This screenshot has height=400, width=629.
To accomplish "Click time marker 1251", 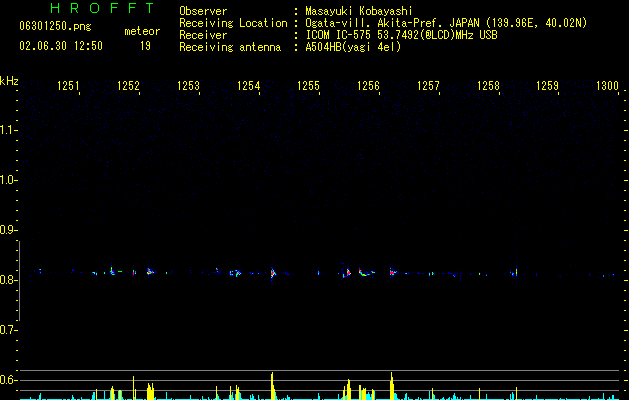I will pos(68,86).
